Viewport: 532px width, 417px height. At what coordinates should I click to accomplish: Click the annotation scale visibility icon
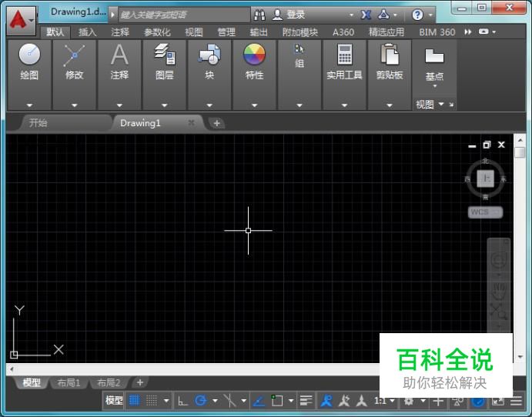(x=326, y=401)
